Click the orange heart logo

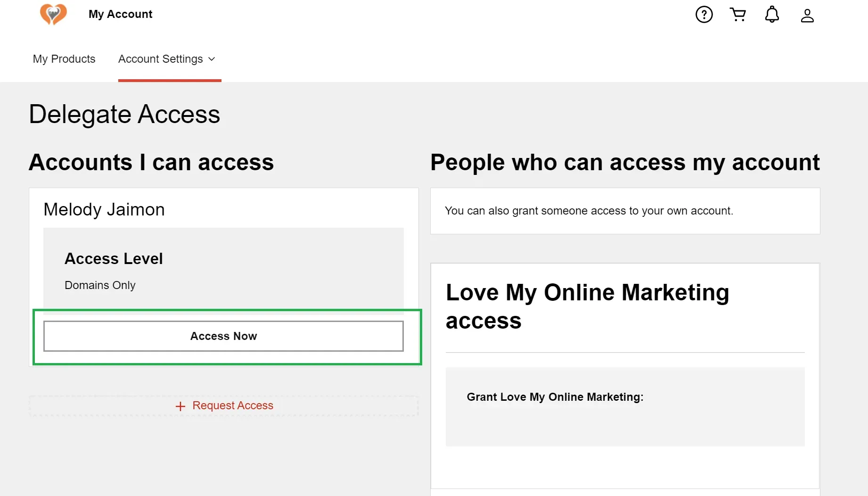[53, 14]
